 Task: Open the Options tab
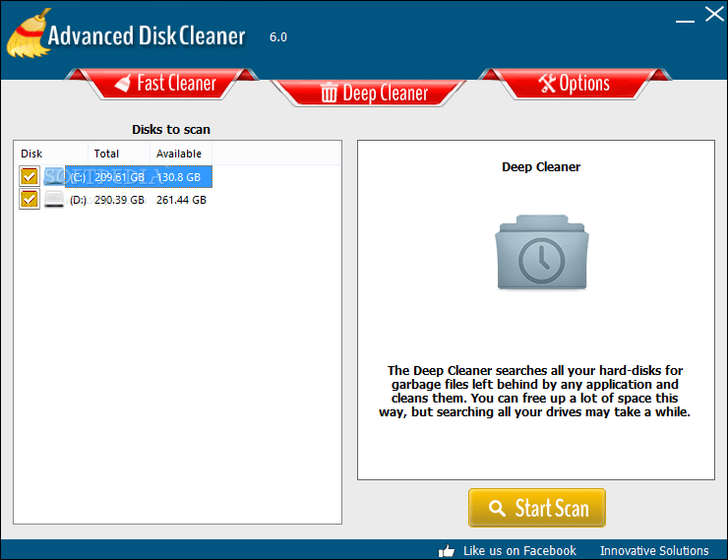click(575, 84)
